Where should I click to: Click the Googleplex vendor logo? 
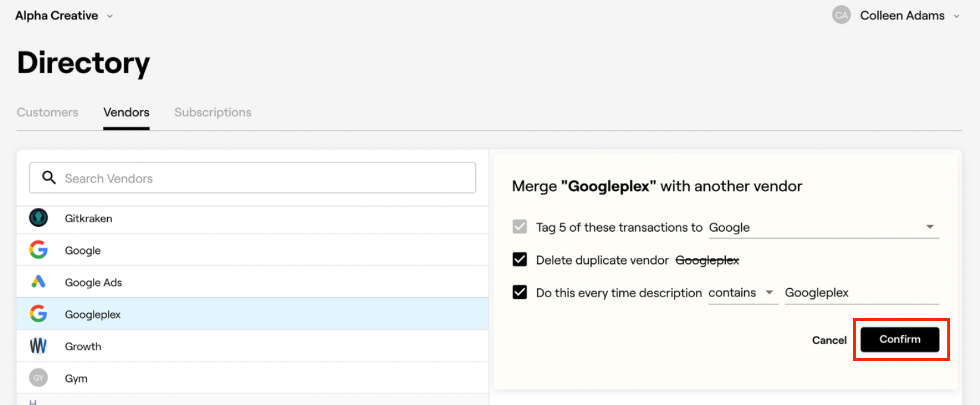pos(39,313)
